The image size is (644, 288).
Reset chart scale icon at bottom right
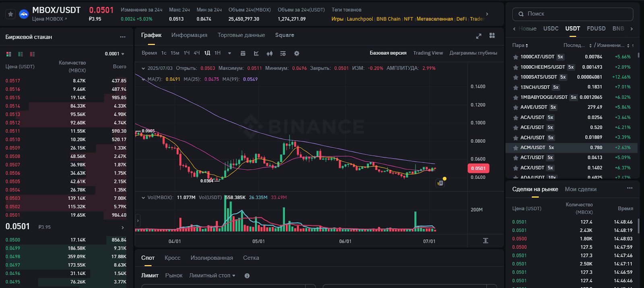click(x=485, y=241)
